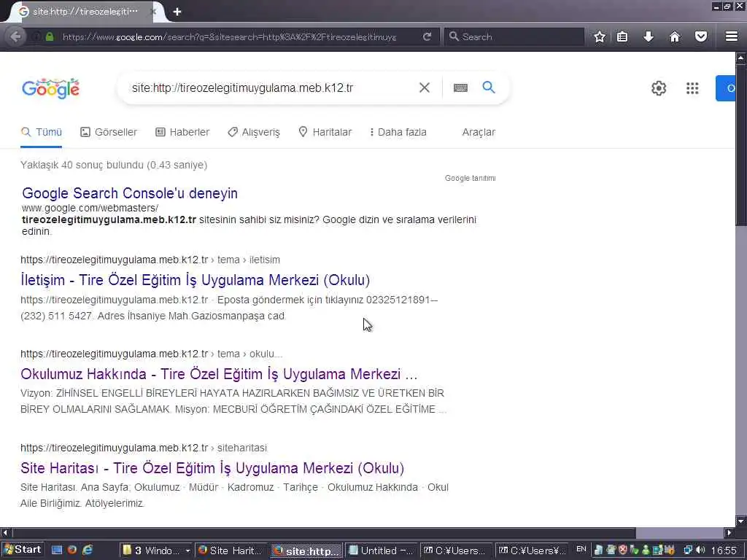Switch to the first C:¥Users taskbar window

pos(455,551)
